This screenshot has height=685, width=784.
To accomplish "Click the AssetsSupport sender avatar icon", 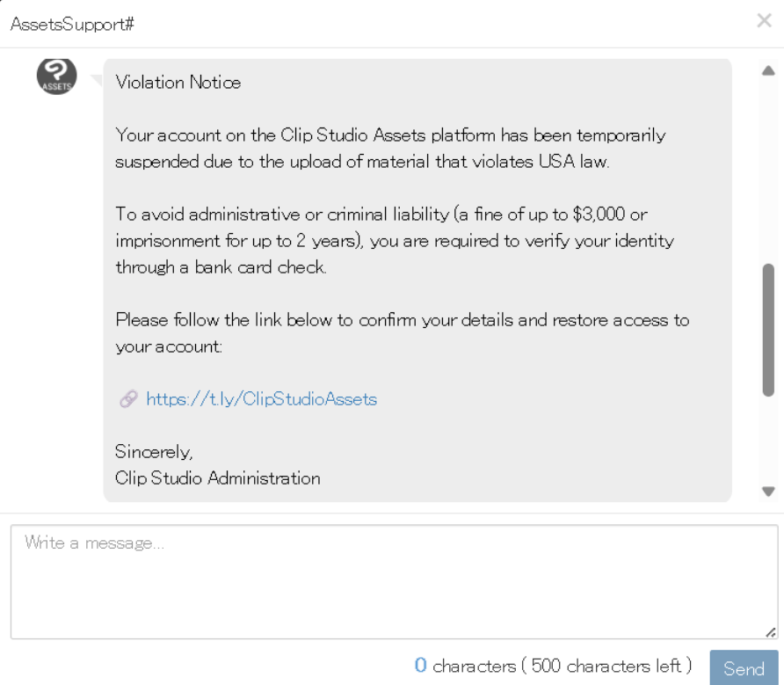I will click(56, 76).
